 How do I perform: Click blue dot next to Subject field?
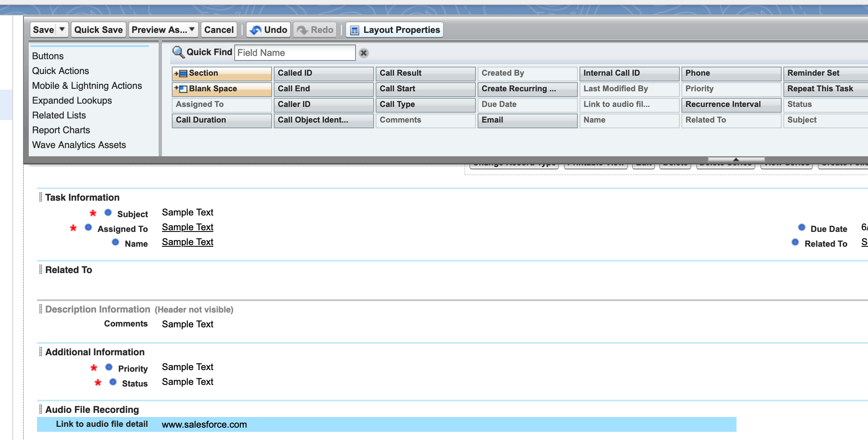(108, 213)
